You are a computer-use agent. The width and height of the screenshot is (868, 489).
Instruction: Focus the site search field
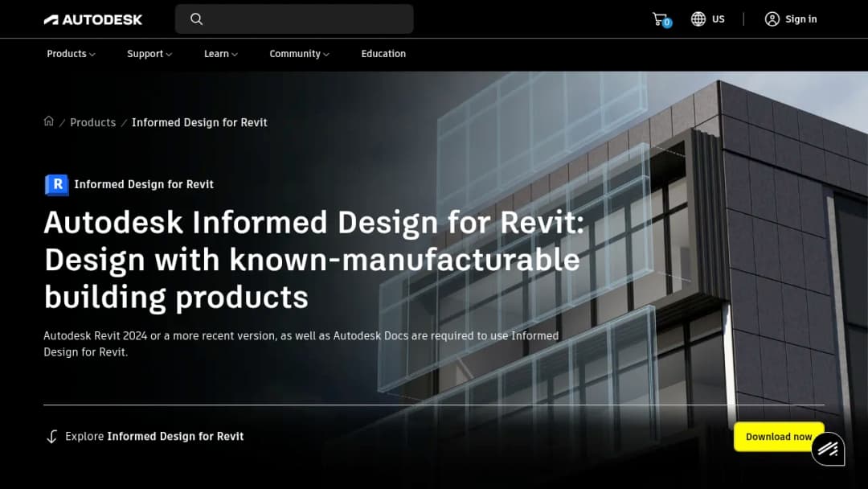[294, 18]
